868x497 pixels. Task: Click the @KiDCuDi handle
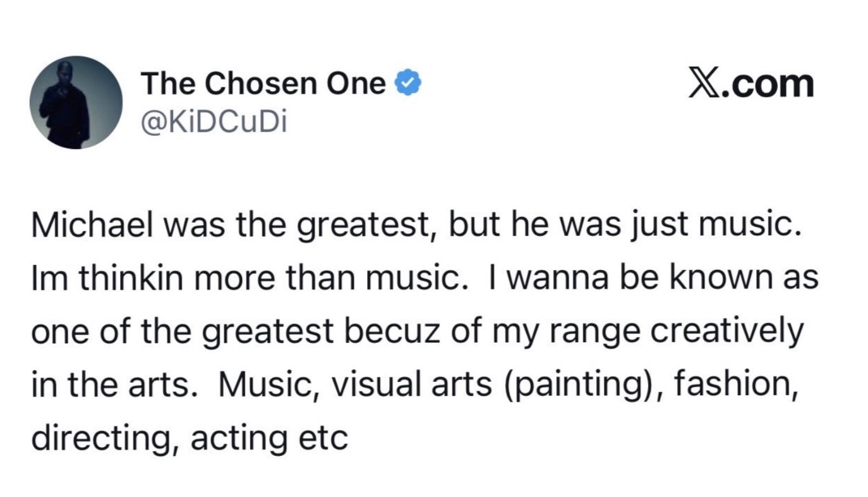tap(214, 122)
